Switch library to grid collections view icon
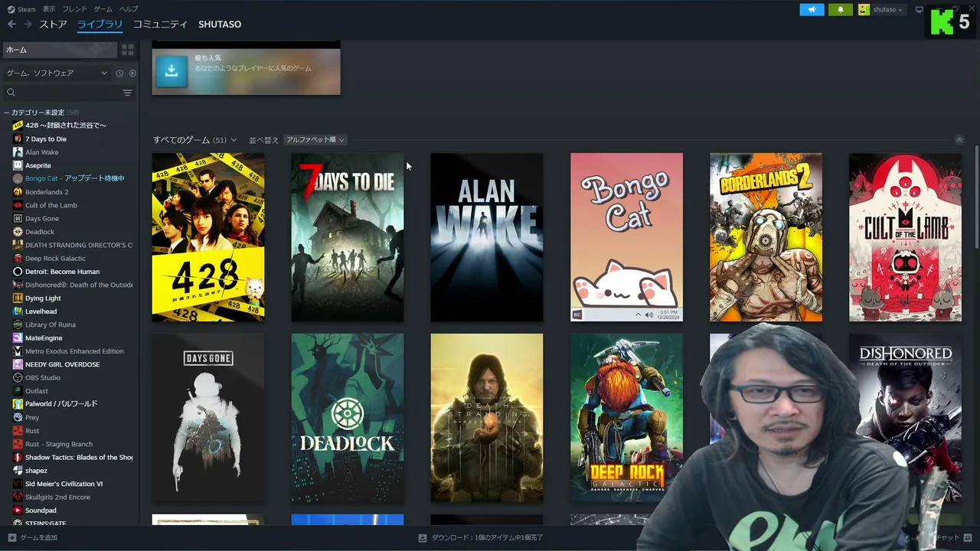The image size is (980, 551). pyautogui.click(x=128, y=50)
